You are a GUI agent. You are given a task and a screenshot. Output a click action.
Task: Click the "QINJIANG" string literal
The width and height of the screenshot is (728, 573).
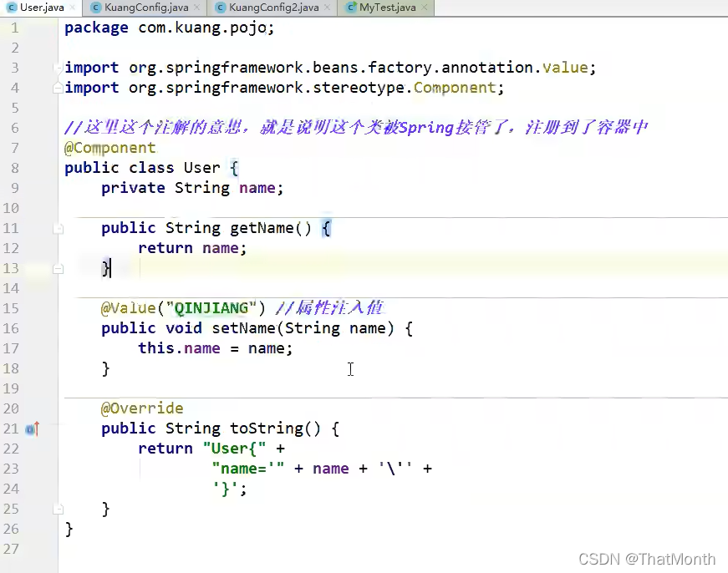tap(211, 308)
